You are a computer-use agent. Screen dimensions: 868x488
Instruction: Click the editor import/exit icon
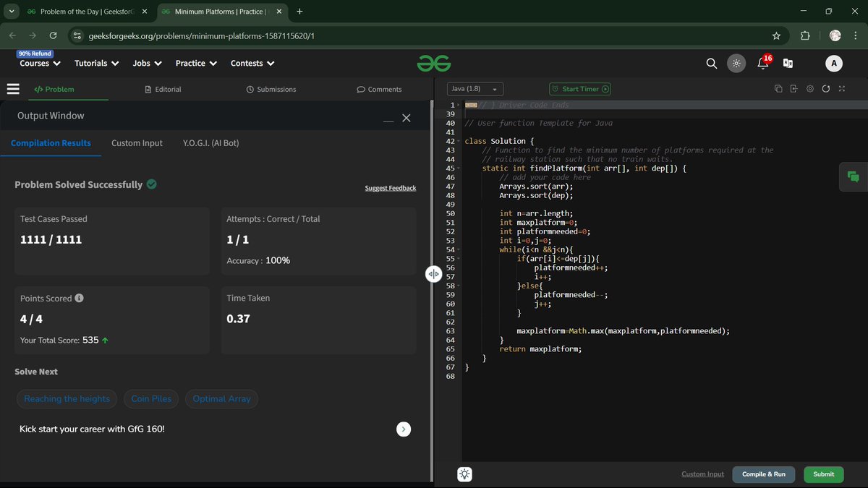tap(793, 89)
